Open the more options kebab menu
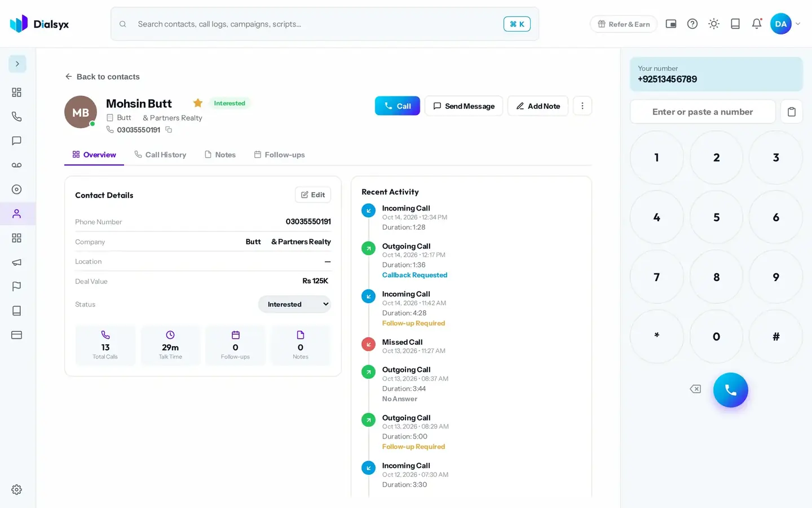The height and width of the screenshot is (508, 812). pyautogui.click(x=582, y=106)
